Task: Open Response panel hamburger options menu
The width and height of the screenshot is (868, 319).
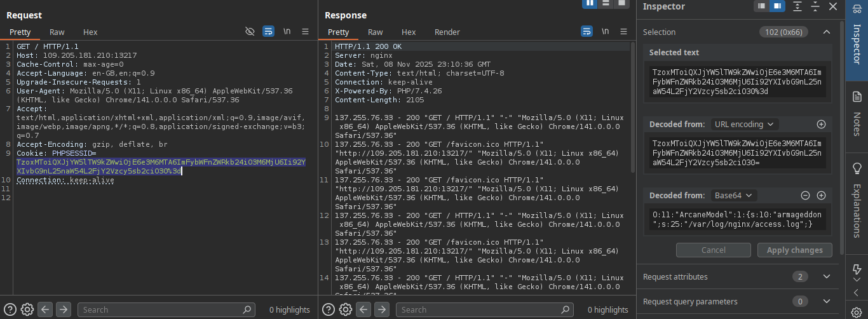Action: [623, 31]
